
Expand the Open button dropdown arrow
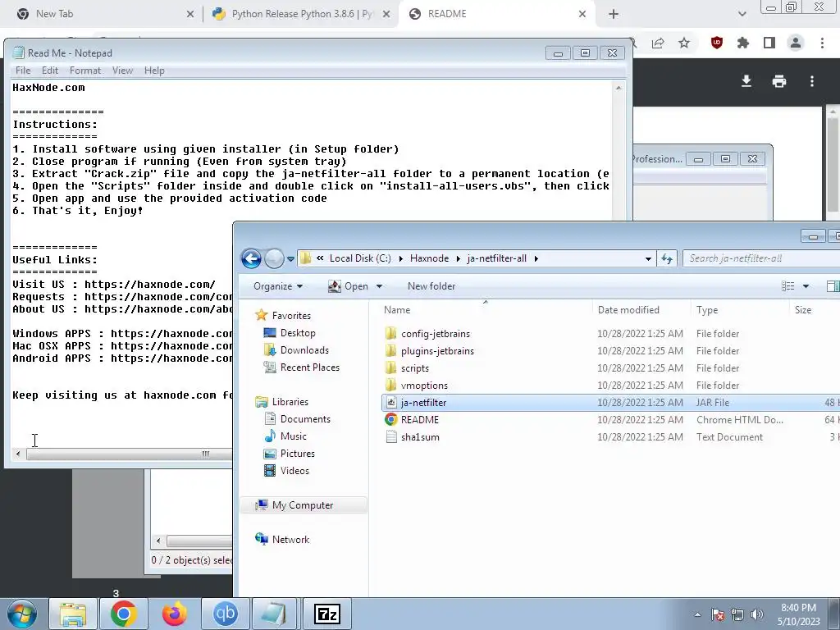pos(379,286)
